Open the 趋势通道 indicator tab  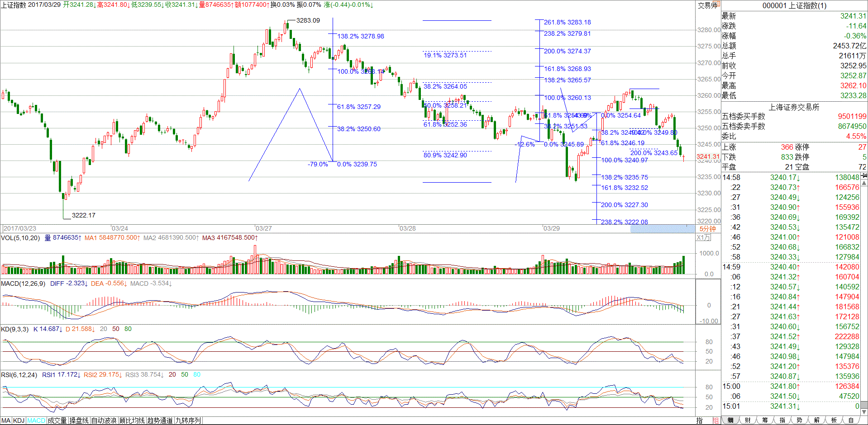160,420
